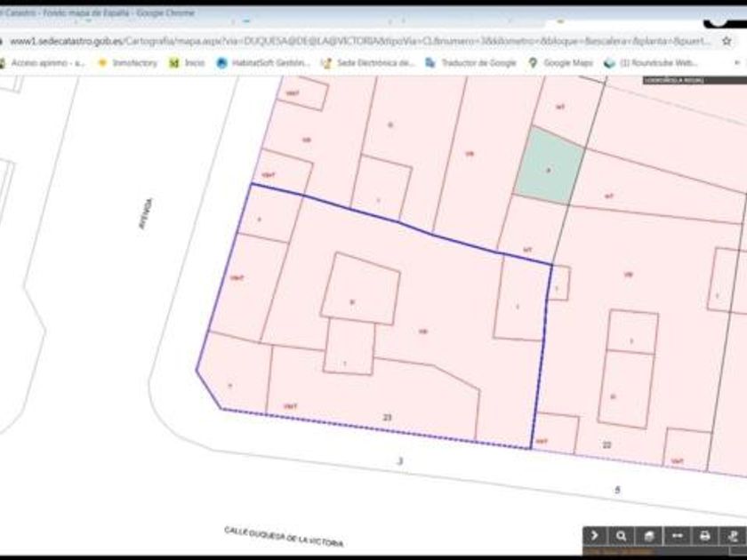Screen dimensions: 747x560
Task: Click the right-arrow expand icon in map toolbar
Action: [x=595, y=536]
